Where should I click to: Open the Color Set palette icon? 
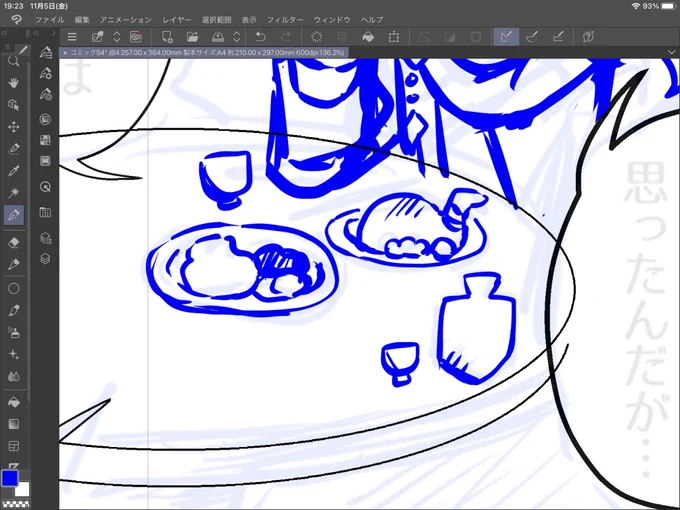pos(46,140)
